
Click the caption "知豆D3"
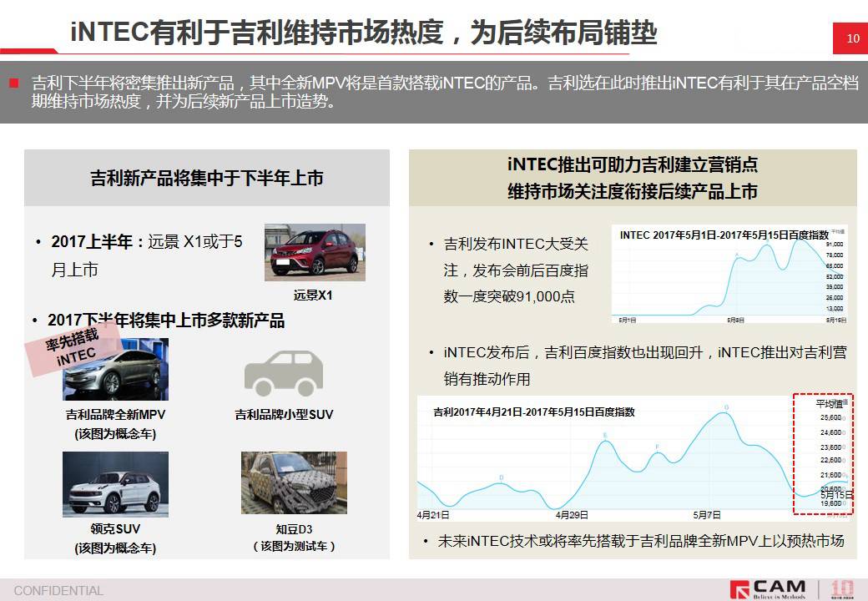(294, 529)
